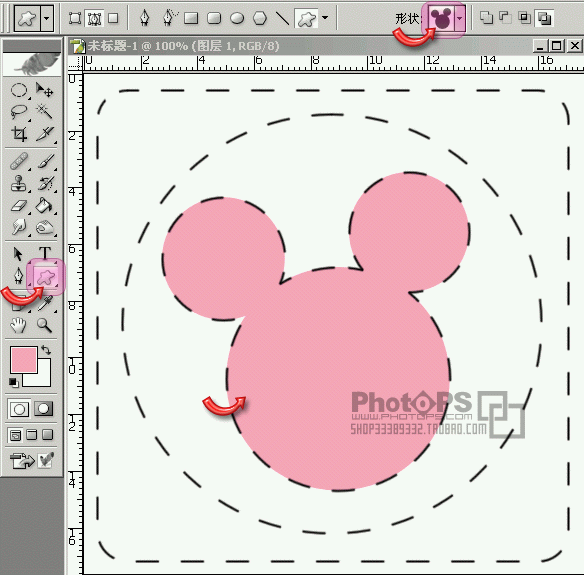Choose the Magic Wand tool
The width and height of the screenshot is (584, 575).
pyautogui.click(x=44, y=111)
